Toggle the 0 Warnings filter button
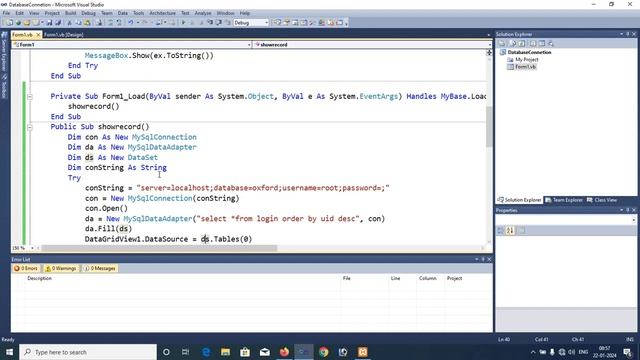This screenshot has height=360, width=640. tap(61, 269)
